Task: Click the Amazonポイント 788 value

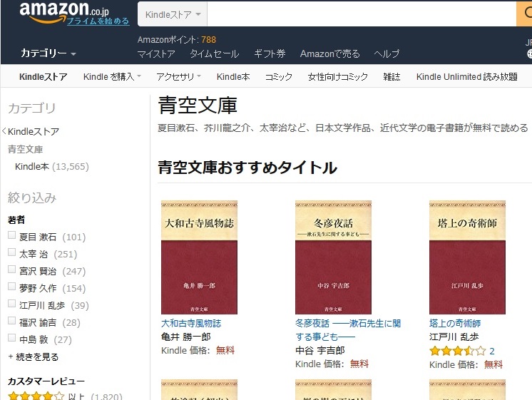Action: [208, 40]
